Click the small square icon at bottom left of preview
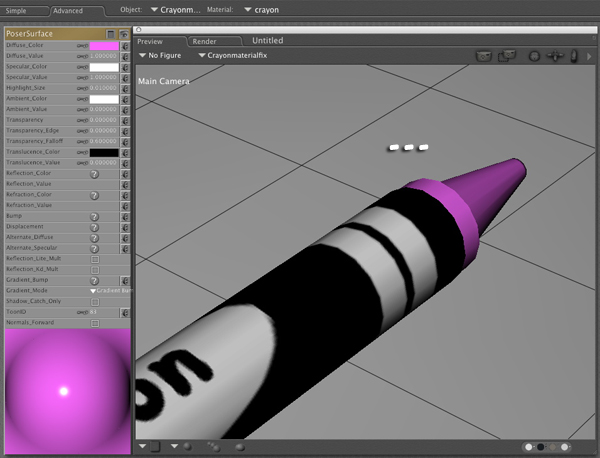The image size is (600, 458). [x=155, y=447]
